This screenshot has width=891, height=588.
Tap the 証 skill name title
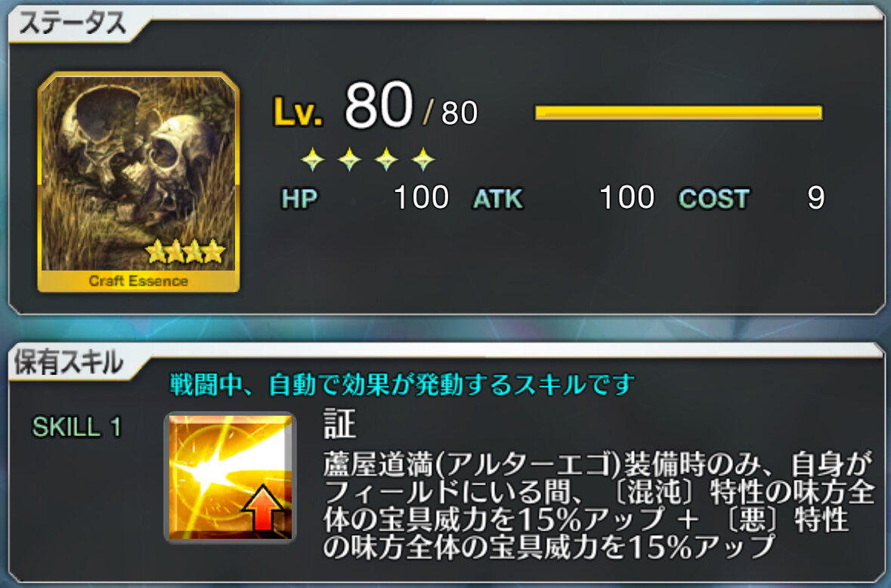340,424
